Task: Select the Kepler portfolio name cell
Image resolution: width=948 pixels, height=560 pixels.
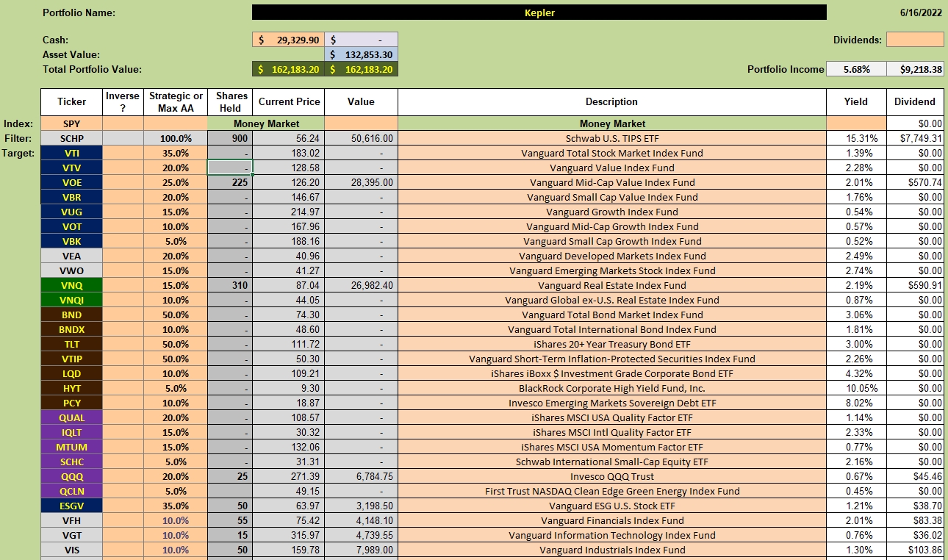Action: pyautogui.click(x=539, y=12)
